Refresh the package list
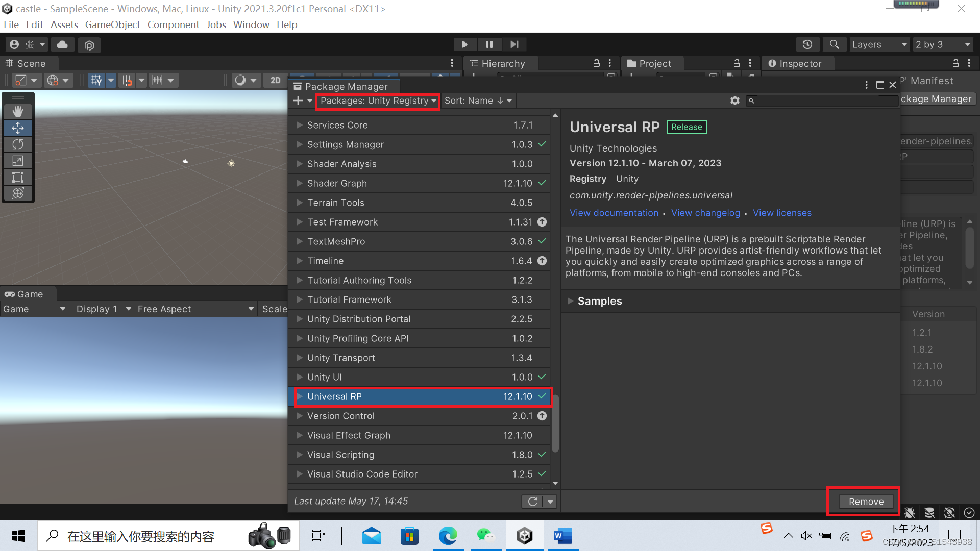Image resolution: width=980 pixels, height=551 pixels. tap(532, 501)
